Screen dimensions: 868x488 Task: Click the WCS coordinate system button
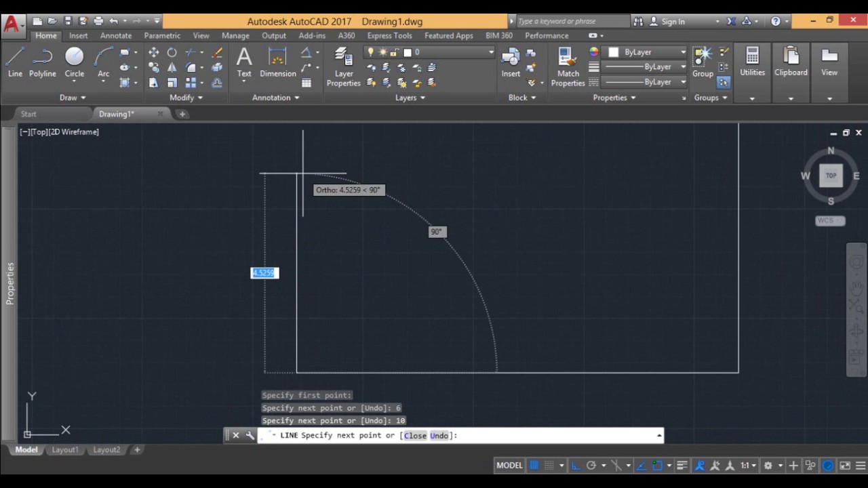[x=830, y=220]
